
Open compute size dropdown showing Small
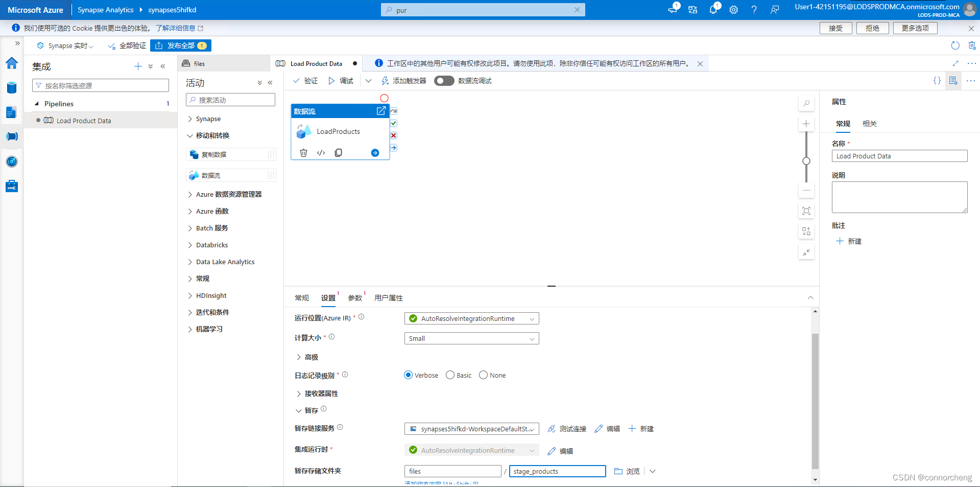(471, 338)
